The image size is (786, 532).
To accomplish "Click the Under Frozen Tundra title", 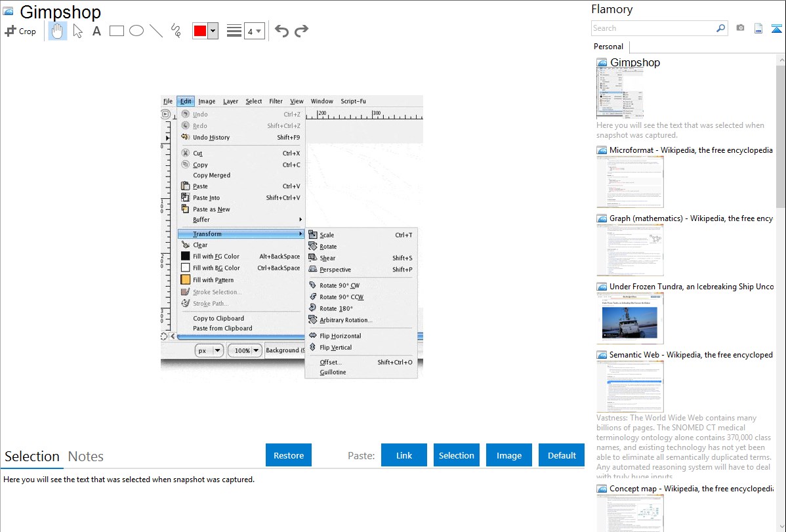I will (692, 286).
